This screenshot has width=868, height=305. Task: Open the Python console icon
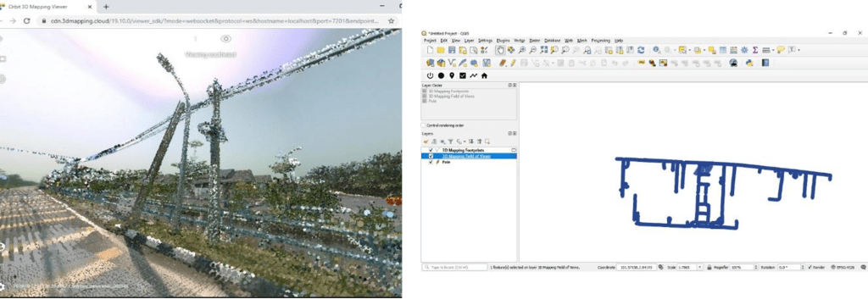click(x=749, y=63)
